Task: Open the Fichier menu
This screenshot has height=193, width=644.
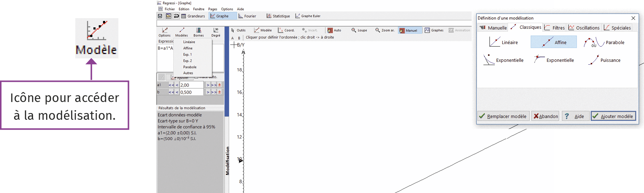Action: coord(169,9)
